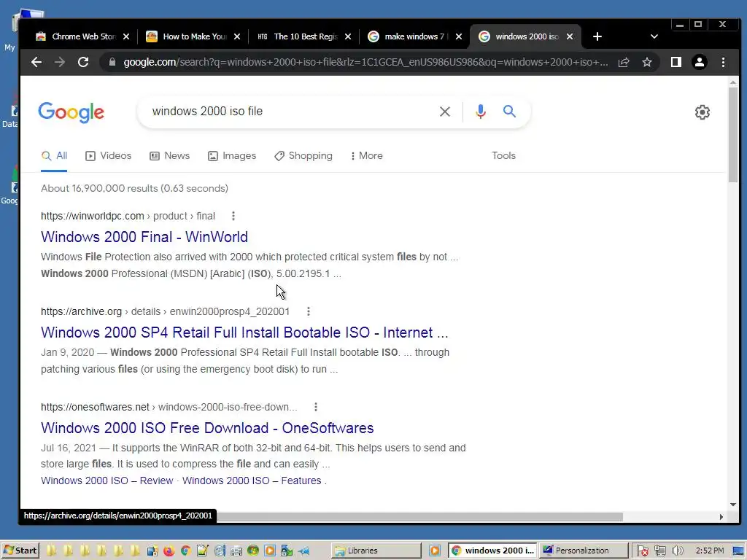747x560 pixels.
Task: Close the make windows 7 tab
Action: [x=459, y=36]
